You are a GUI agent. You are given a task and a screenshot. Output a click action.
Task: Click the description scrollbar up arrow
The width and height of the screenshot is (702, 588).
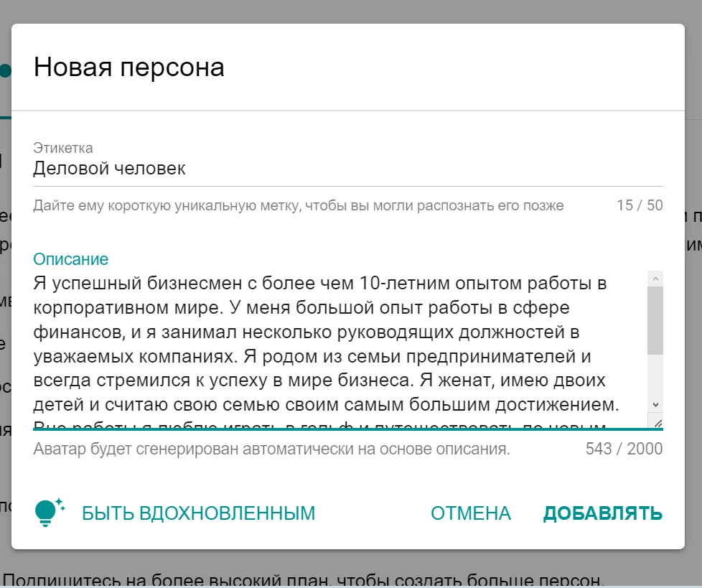point(655,279)
